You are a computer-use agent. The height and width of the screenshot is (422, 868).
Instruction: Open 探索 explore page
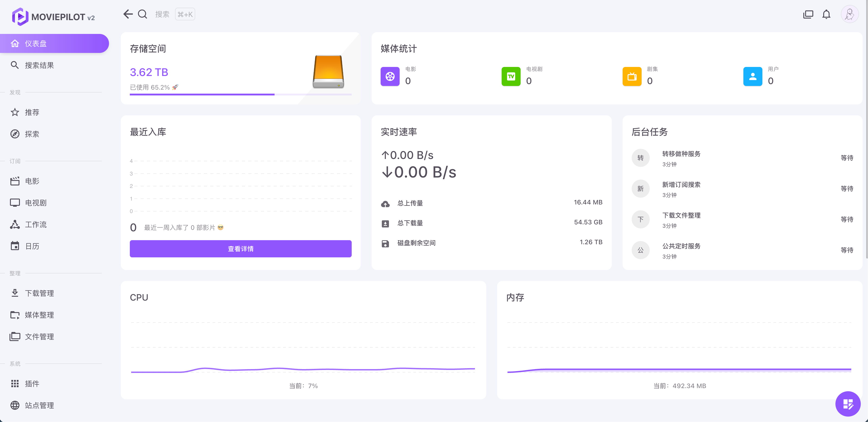pos(54,134)
